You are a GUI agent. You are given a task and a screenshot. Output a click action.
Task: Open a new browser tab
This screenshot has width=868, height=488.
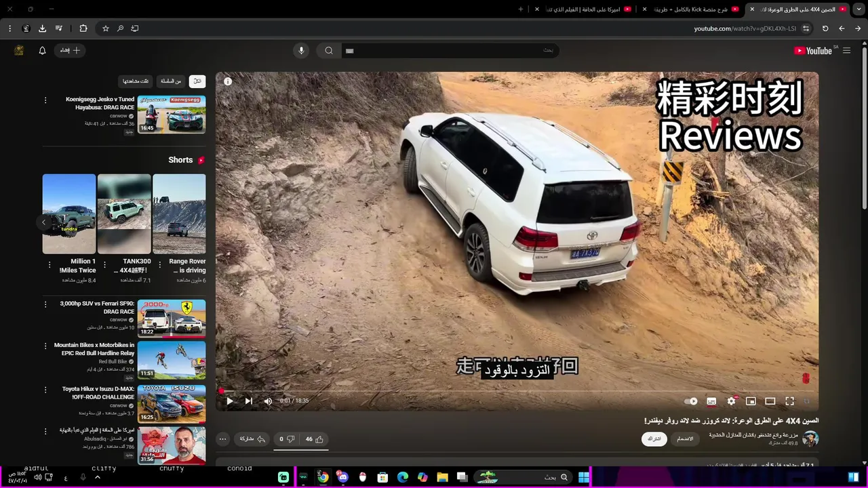pyautogui.click(x=521, y=9)
